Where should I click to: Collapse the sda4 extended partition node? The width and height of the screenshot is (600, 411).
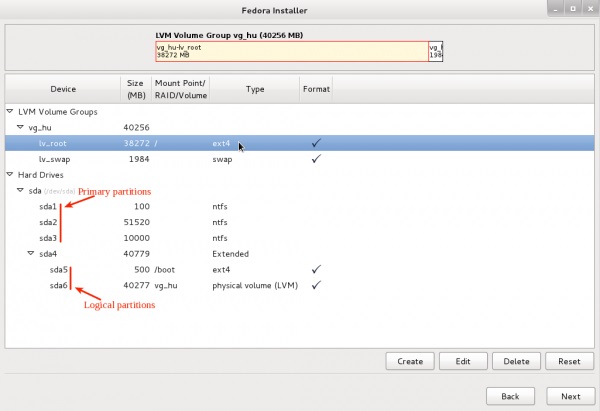click(31, 253)
